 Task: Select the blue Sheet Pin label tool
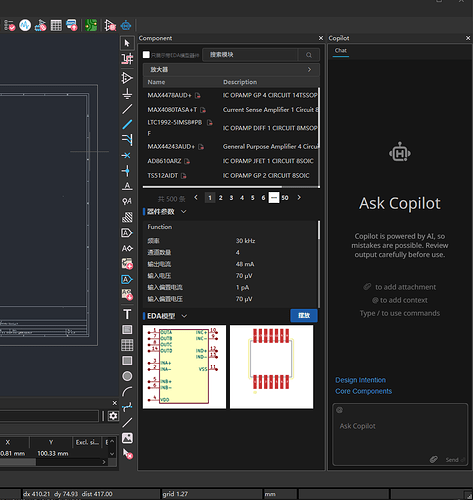[x=127, y=279]
